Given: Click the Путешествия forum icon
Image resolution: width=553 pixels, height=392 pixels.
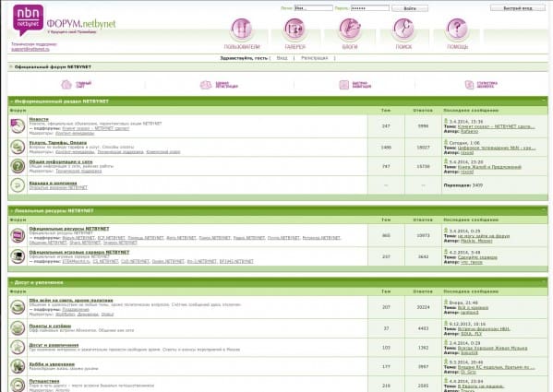Looking at the screenshot, I should 18,385.
